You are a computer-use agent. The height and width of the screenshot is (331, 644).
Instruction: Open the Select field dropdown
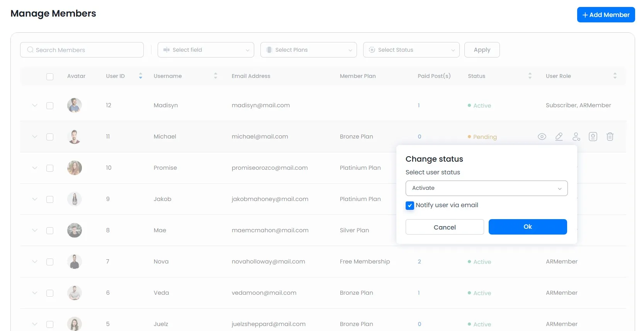206,50
